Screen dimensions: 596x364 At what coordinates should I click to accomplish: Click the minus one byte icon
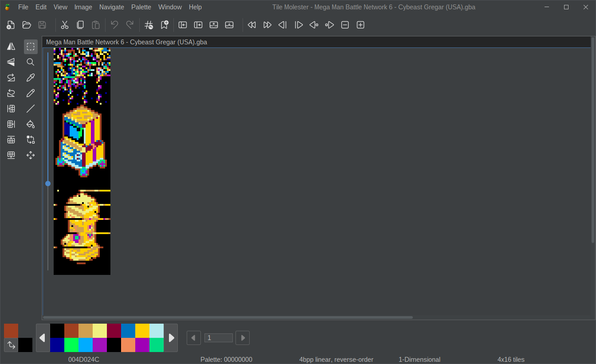pyautogui.click(x=345, y=25)
